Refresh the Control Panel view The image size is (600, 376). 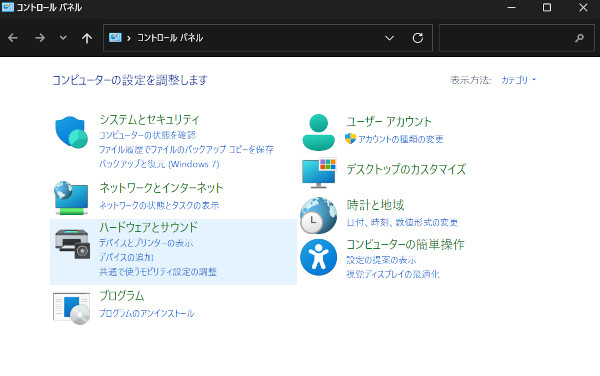[x=418, y=38]
